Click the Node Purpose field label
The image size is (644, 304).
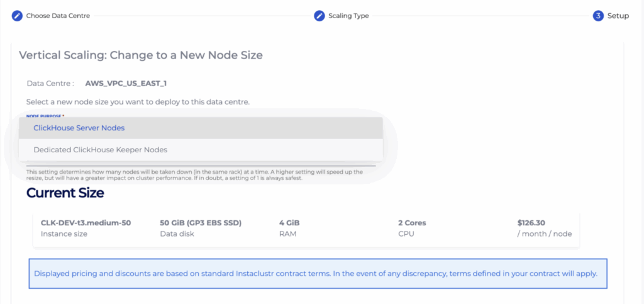click(45, 116)
